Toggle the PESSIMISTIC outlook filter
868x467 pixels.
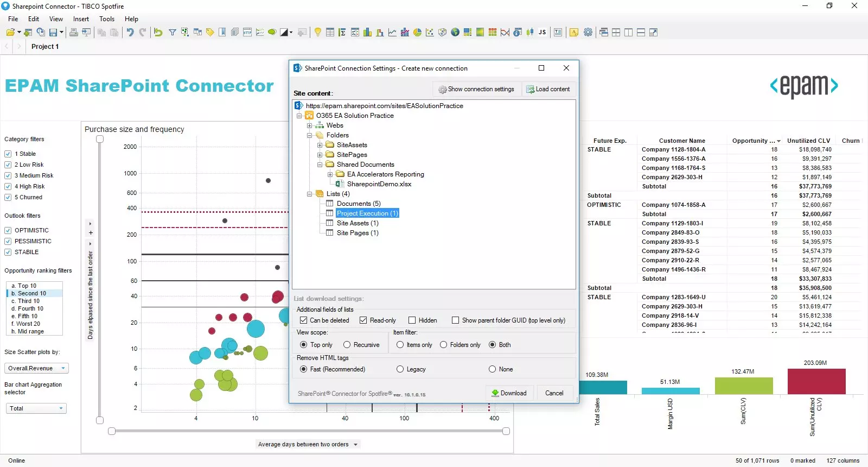point(8,241)
